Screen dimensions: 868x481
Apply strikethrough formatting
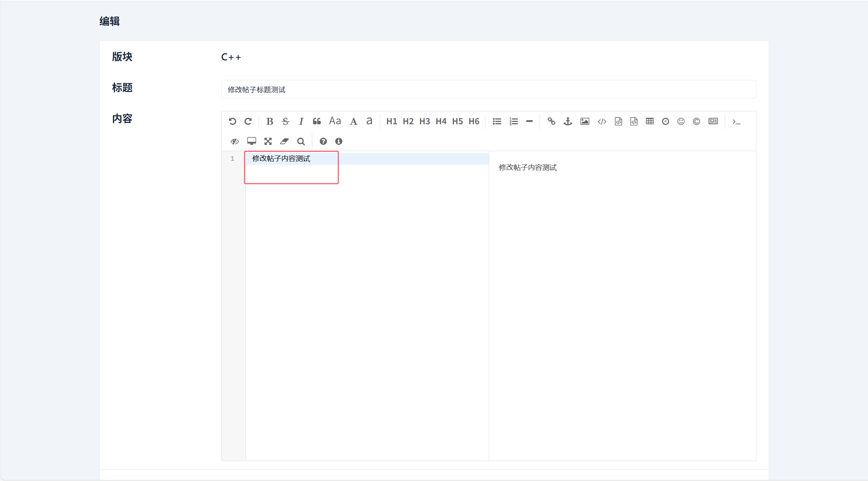click(x=285, y=121)
